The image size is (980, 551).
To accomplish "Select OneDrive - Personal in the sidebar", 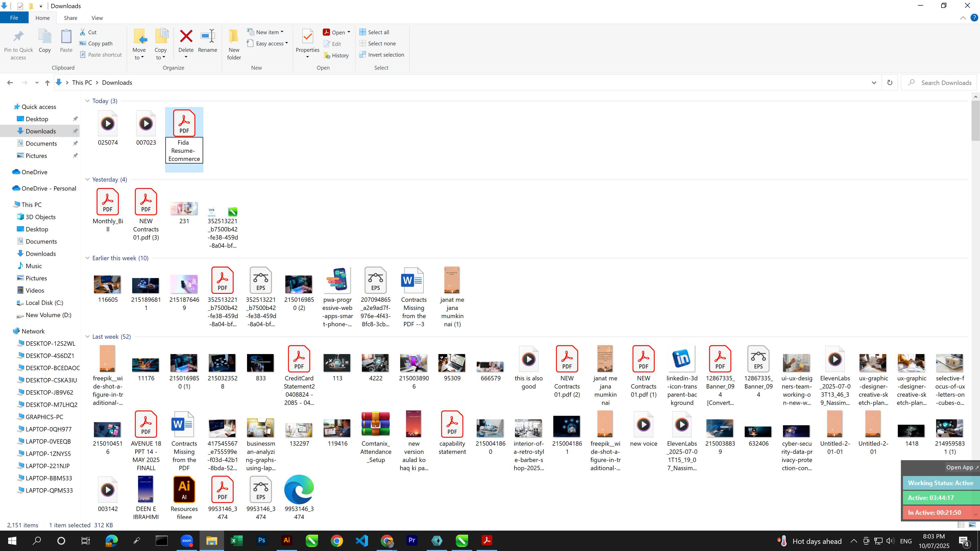I will click(44, 188).
